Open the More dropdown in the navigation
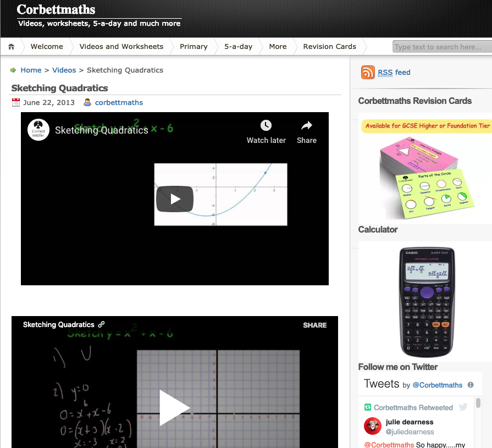The image size is (492, 448). pyautogui.click(x=278, y=47)
